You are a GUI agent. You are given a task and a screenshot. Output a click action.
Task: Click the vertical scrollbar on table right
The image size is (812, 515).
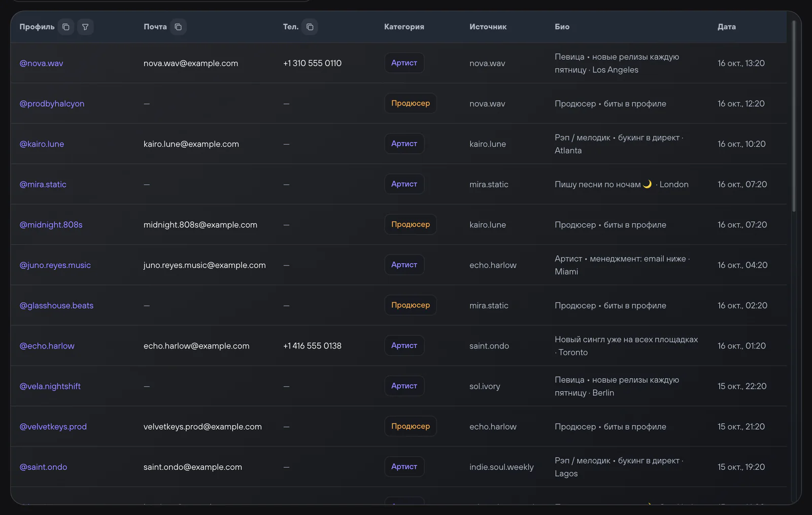[794, 116]
